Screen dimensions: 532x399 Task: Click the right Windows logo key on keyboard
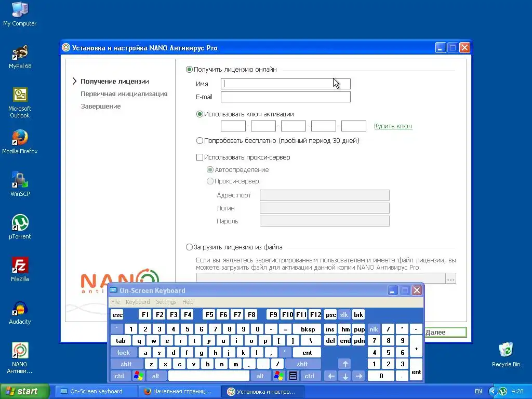279,376
